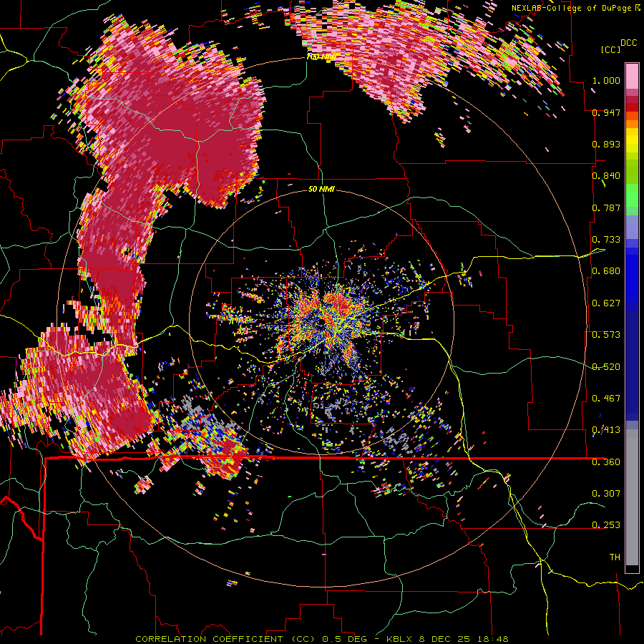
Task: Click the 0.520 legend value
Action: (x=606, y=367)
